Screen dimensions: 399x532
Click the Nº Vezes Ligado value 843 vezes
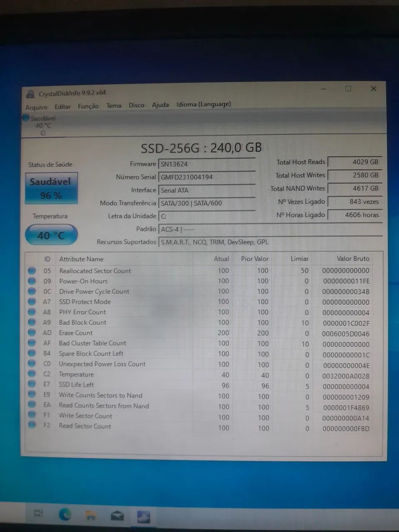coord(355,202)
